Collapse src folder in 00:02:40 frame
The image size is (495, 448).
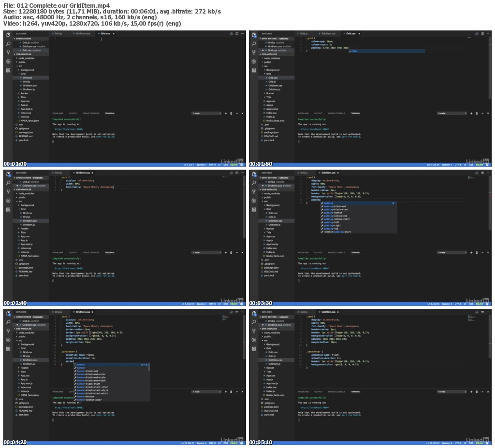coord(19,201)
